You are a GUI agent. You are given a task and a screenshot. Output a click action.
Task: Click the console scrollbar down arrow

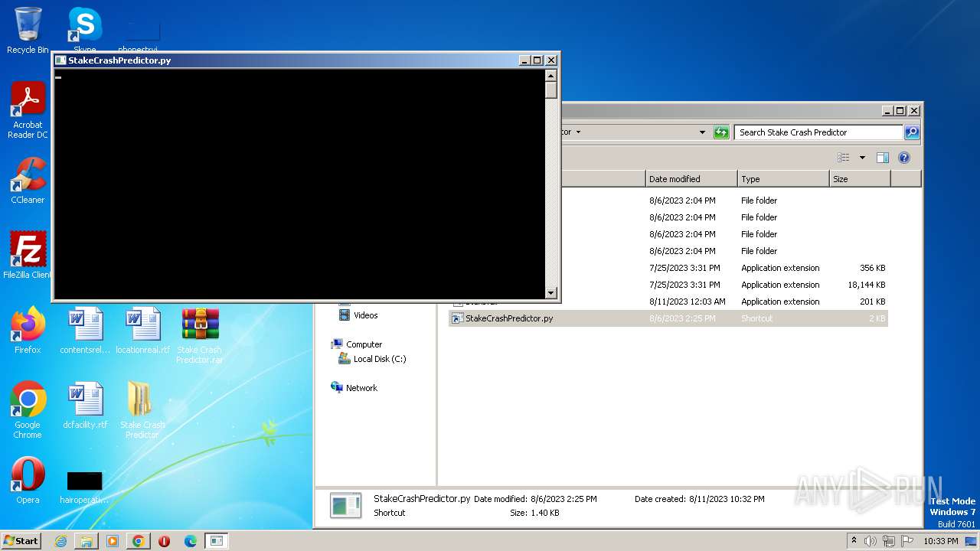point(550,292)
